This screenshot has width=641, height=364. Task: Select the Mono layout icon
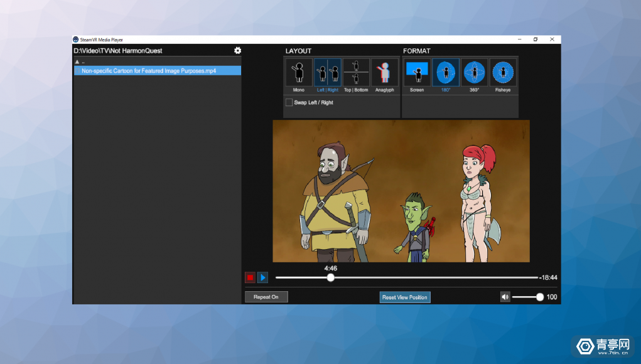[x=299, y=73]
